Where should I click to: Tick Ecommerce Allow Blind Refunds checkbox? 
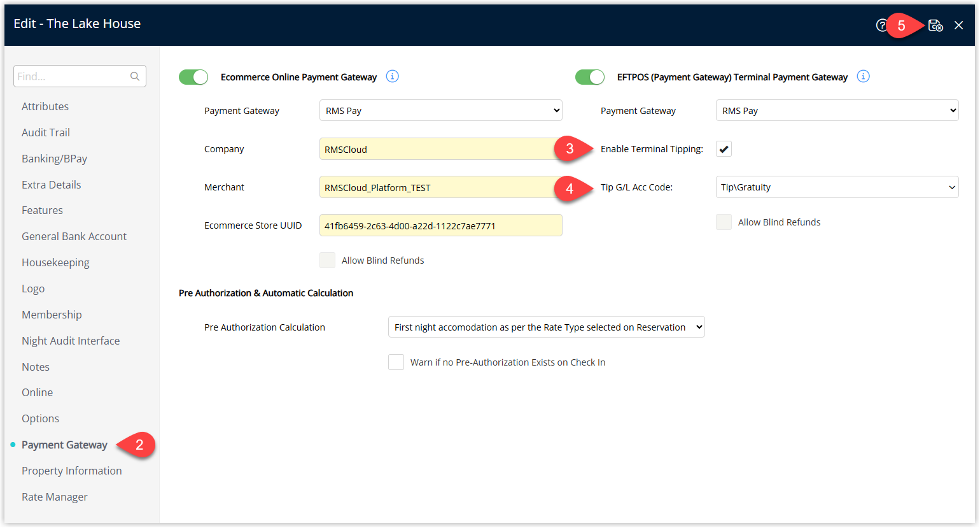pyautogui.click(x=327, y=260)
